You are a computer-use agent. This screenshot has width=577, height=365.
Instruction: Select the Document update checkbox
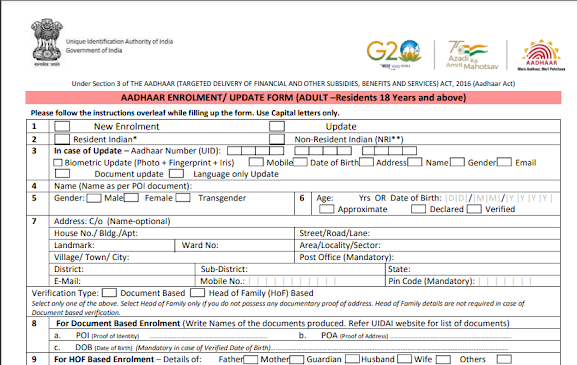point(62,173)
